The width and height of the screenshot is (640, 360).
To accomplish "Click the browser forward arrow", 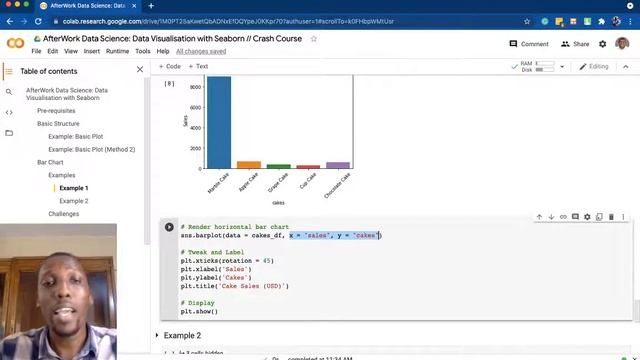I will tap(24, 21).
